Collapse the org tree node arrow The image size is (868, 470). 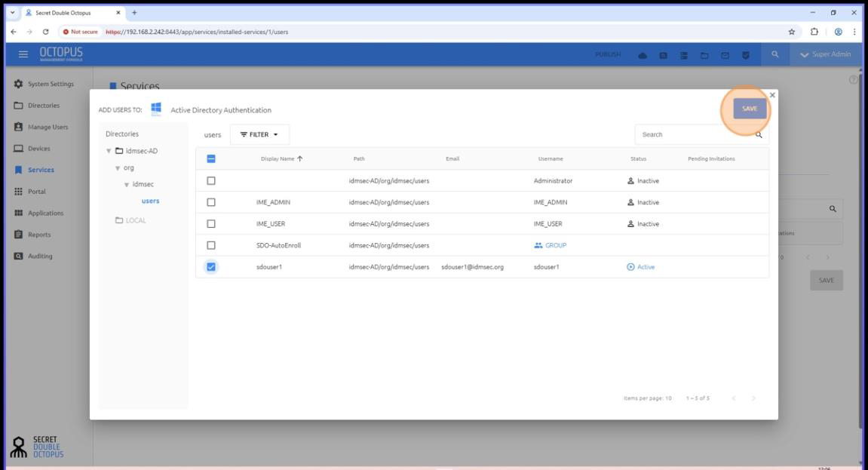(x=118, y=167)
